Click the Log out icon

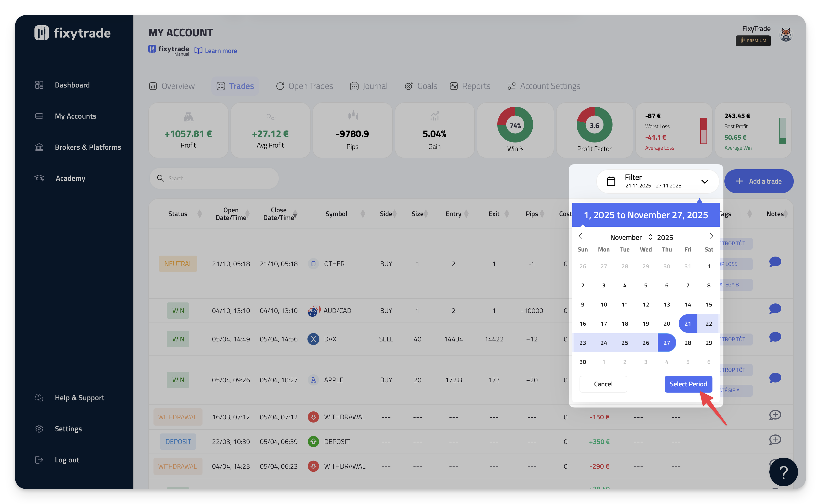(x=39, y=460)
